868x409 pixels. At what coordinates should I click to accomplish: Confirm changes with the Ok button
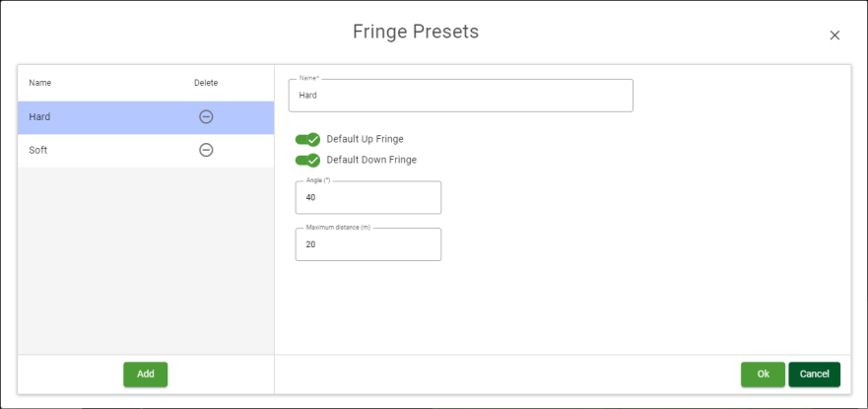point(763,375)
